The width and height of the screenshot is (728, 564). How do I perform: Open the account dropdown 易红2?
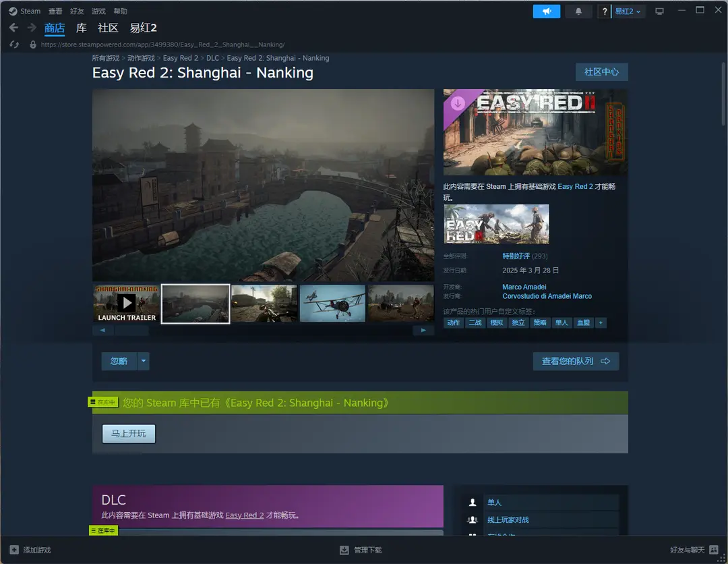[x=628, y=11]
